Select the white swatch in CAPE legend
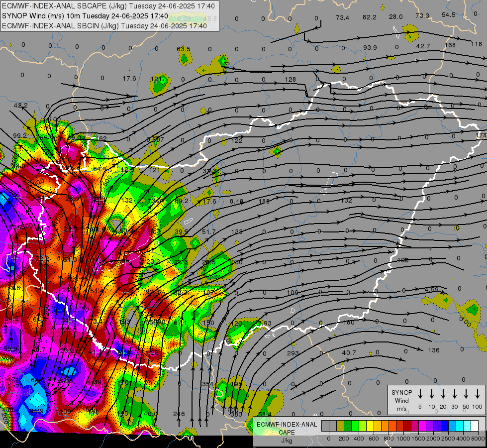This screenshot has width=487, height=448. pyautogui.click(x=474, y=426)
